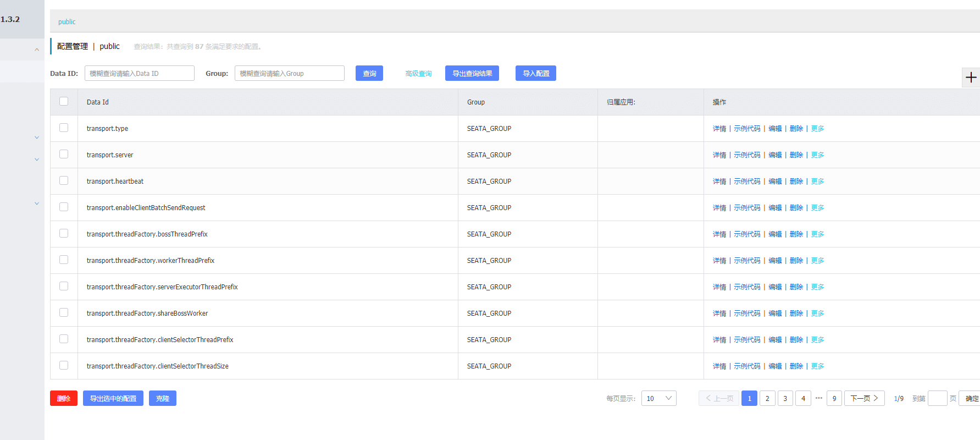Open 详情 details for workerThreadPrefix row
980x440 pixels.
(x=719, y=261)
